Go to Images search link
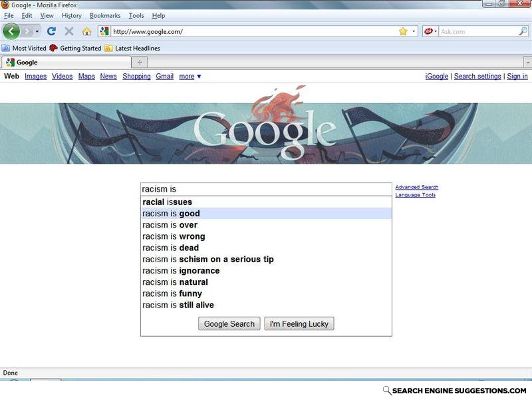 (x=36, y=77)
